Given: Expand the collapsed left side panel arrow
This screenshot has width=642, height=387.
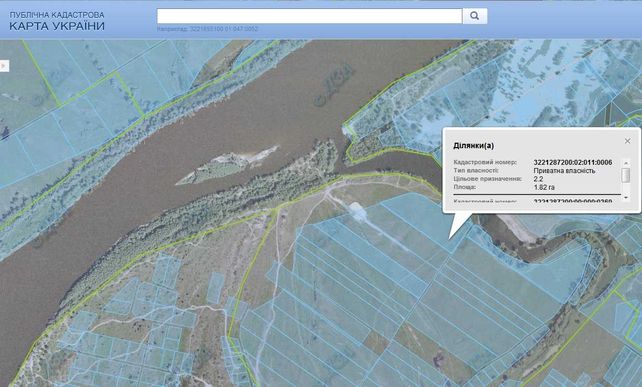Looking at the screenshot, I should [4, 66].
